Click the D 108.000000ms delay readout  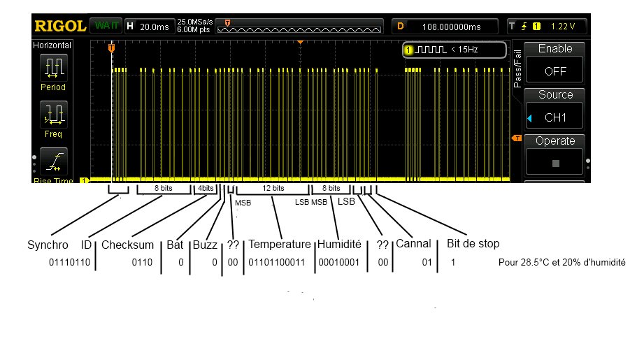pyautogui.click(x=445, y=27)
